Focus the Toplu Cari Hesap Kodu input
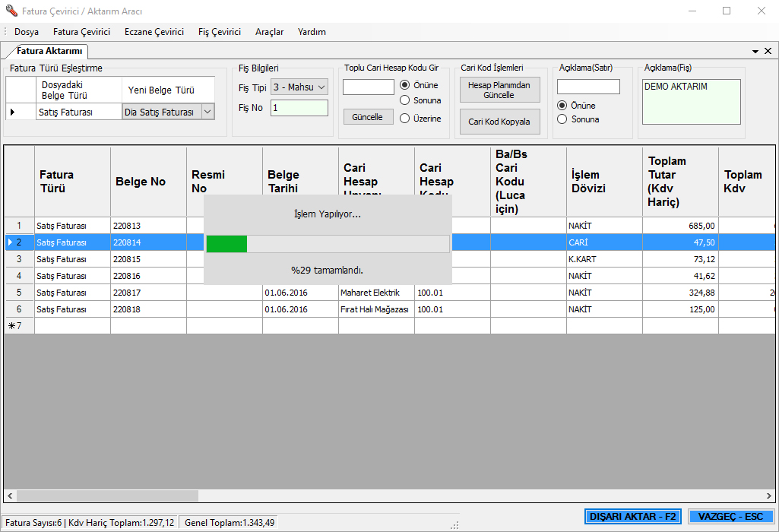779x532 pixels. pyautogui.click(x=368, y=87)
